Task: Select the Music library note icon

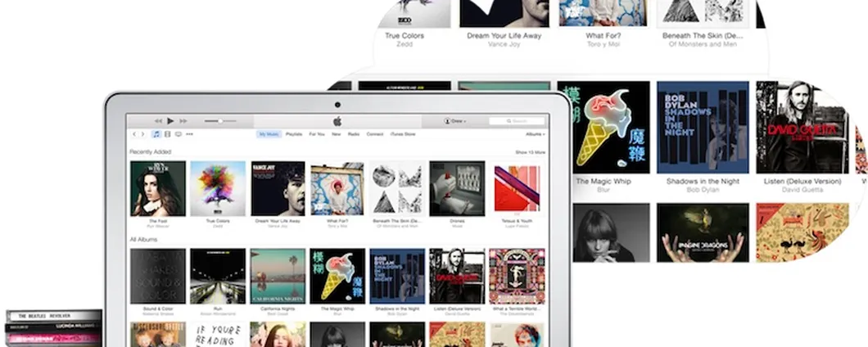Action: [156, 134]
